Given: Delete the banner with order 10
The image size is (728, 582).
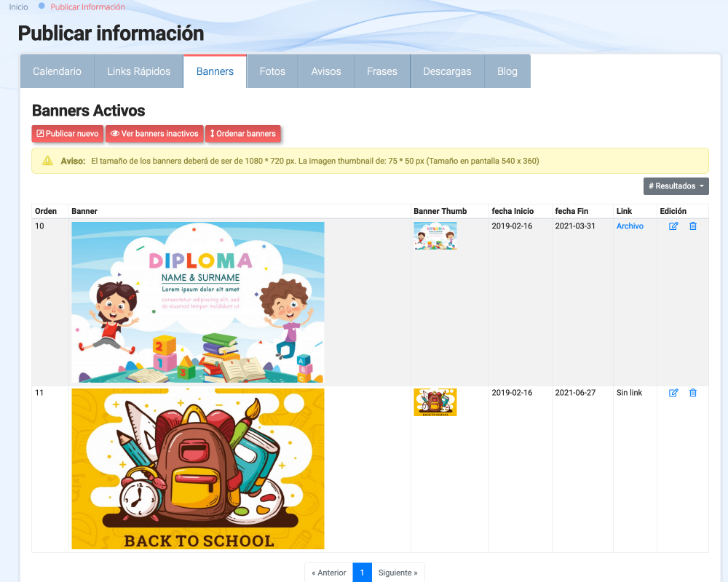Looking at the screenshot, I should point(693,226).
